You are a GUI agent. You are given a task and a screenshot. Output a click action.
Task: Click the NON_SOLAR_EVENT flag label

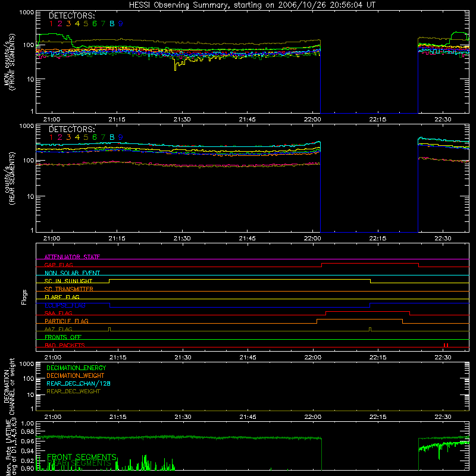[x=72, y=273]
